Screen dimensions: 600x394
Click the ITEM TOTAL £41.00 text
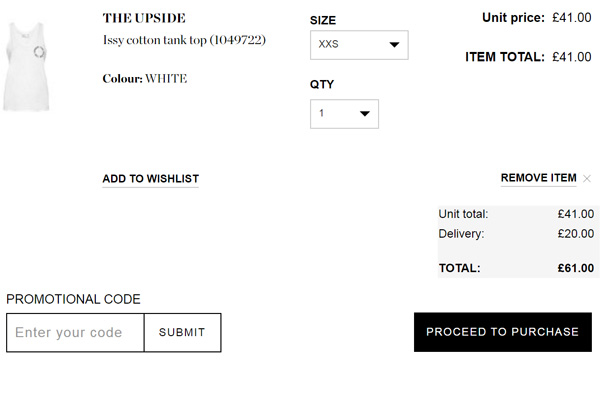(x=528, y=57)
